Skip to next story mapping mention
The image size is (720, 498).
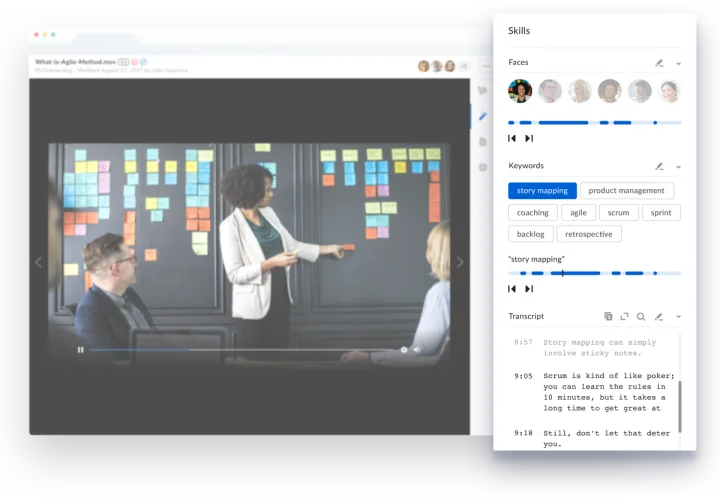coord(529,289)
